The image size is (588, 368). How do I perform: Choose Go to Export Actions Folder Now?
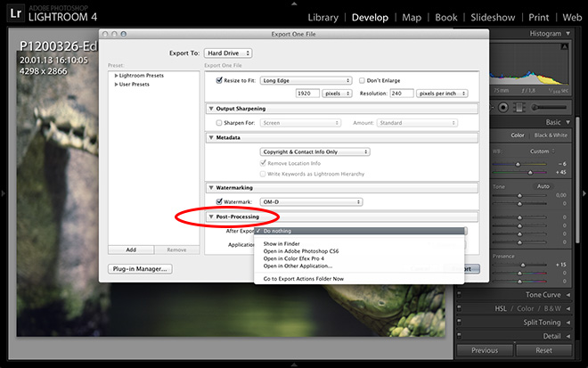coord(359,279)
